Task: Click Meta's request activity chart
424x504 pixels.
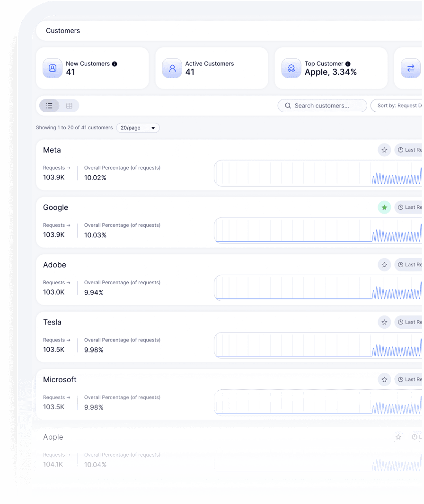Action: (x=318, y=173)
